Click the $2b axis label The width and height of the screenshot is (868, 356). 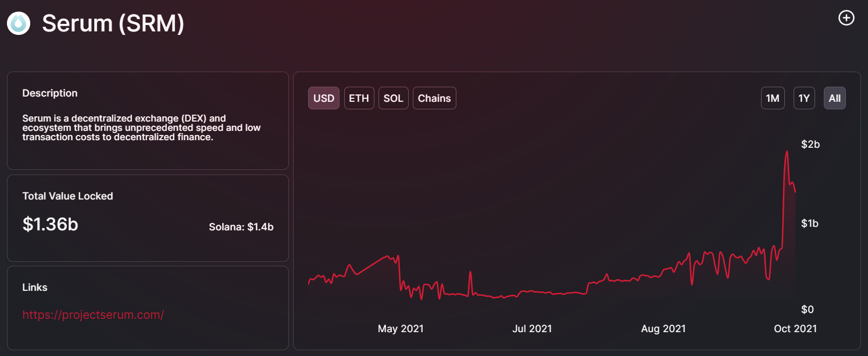[810, 144]
